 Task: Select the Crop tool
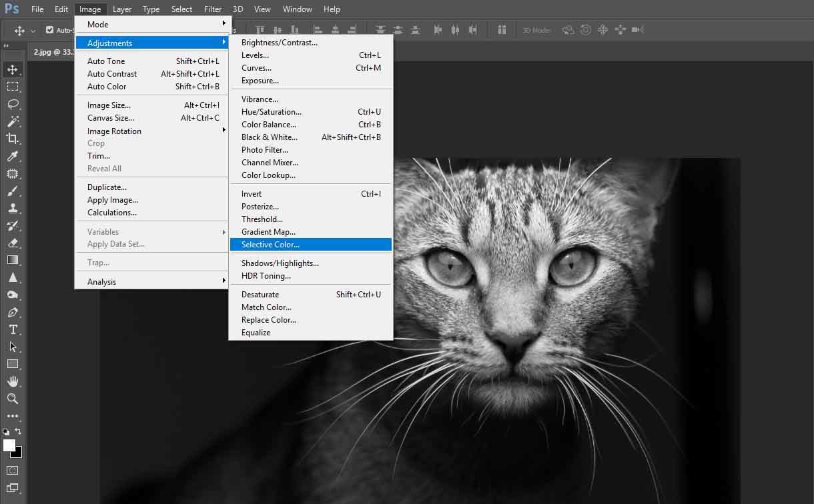[x=13, y=139]
